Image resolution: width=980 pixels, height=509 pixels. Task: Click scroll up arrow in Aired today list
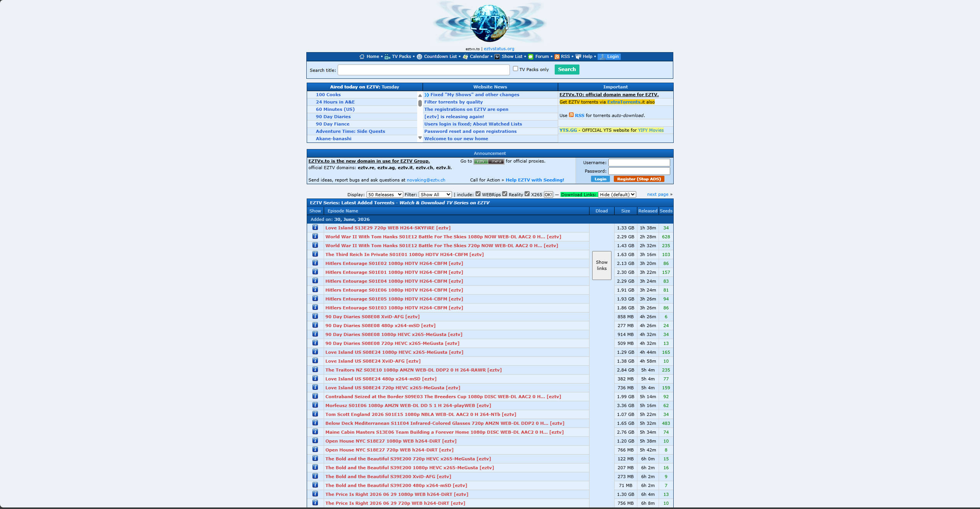coord(420,95)
